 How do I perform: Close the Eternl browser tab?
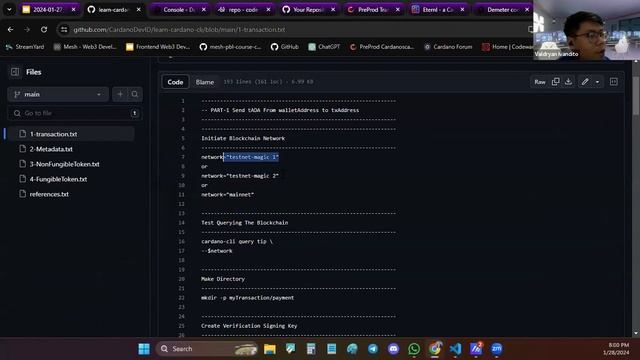coord(462,9)
